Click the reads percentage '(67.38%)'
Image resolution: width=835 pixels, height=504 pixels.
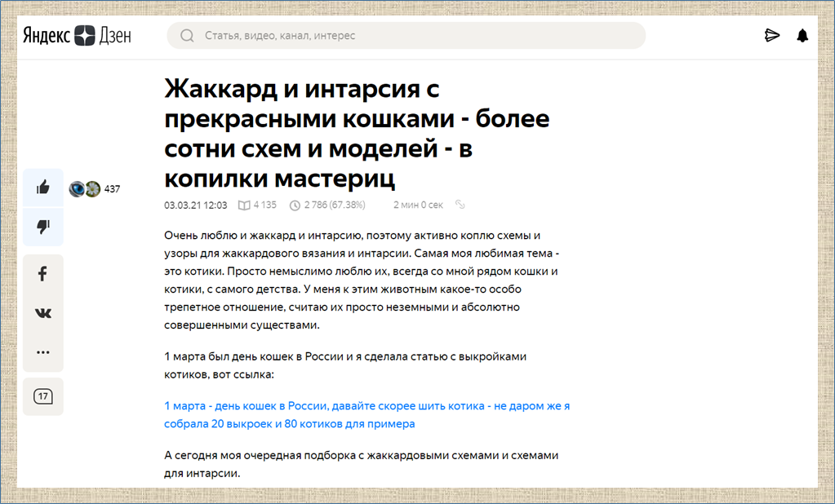(347, 205)
